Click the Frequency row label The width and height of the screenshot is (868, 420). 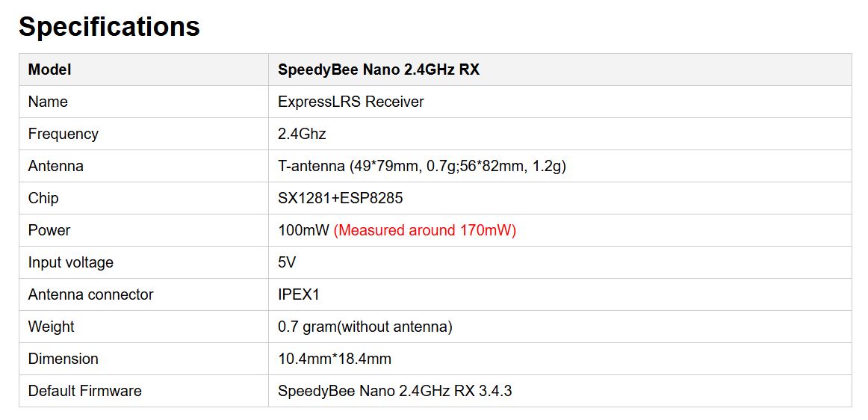pyautogui.click(x=63, y=134)
